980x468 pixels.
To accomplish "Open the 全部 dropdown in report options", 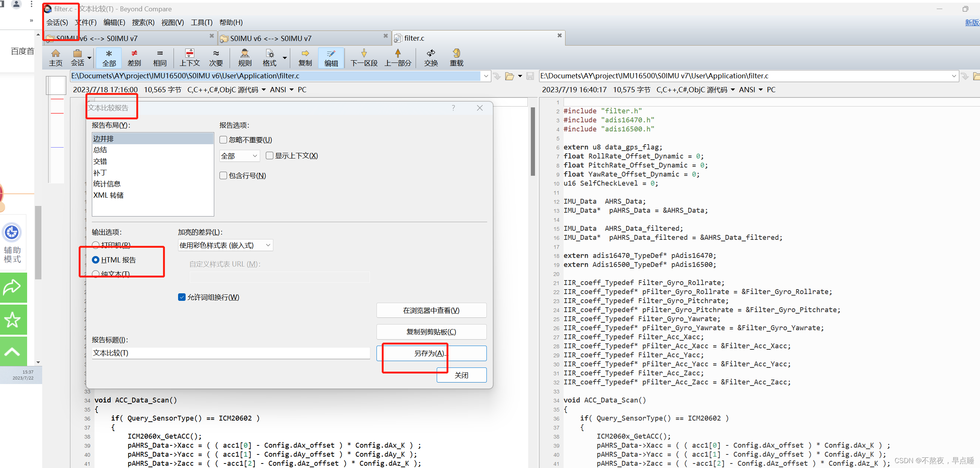I will 240,156.
